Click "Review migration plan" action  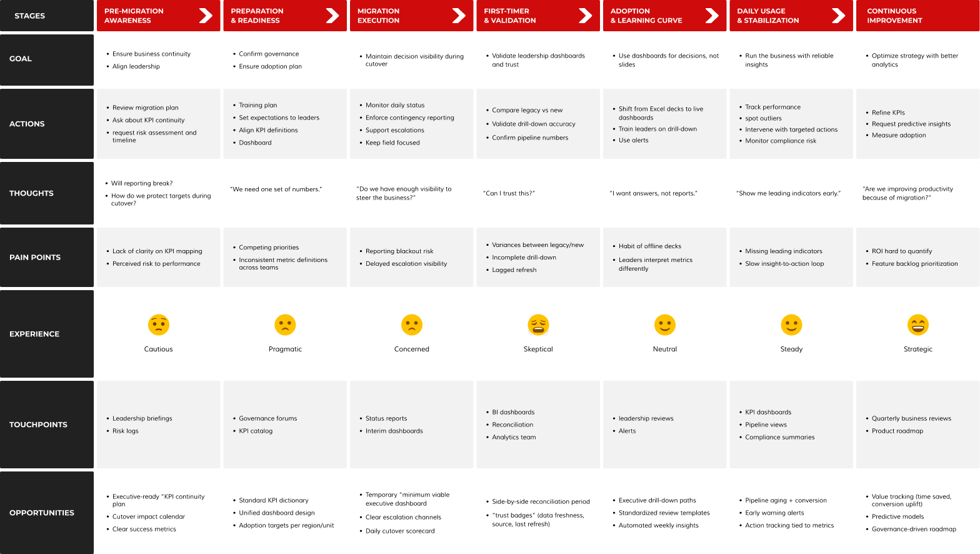click(145, 108)
